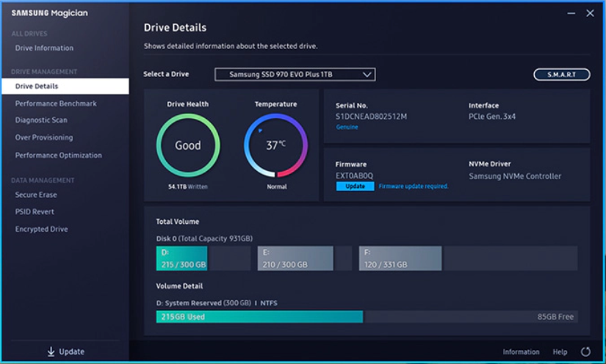Go to Performance Benchmark page
The height and width of the screenshot is (364, 606).
pyautogui.click(x=56, y=104)
